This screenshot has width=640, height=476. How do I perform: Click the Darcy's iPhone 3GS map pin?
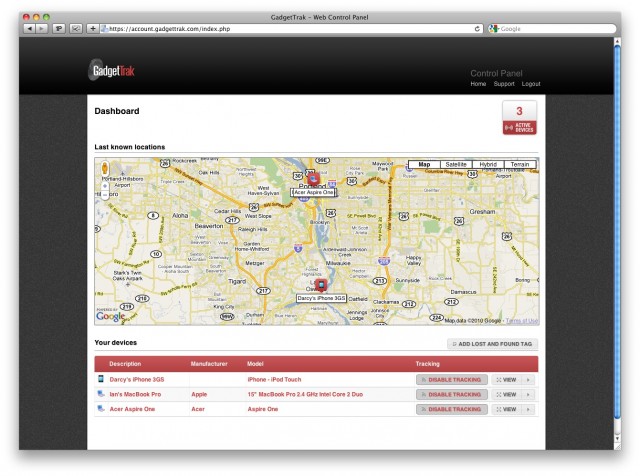click(x=320, y=285)
